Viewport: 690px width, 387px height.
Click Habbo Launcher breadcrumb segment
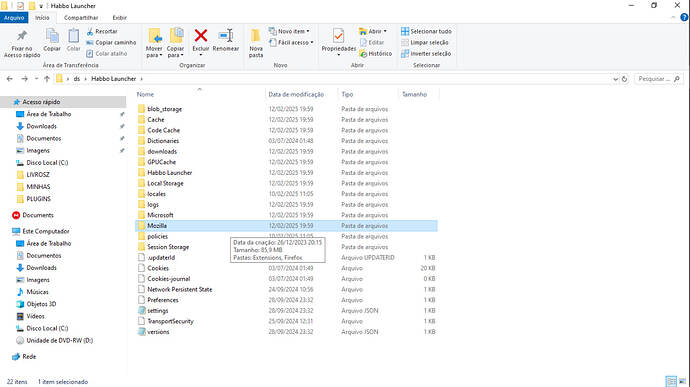point(114,79)
